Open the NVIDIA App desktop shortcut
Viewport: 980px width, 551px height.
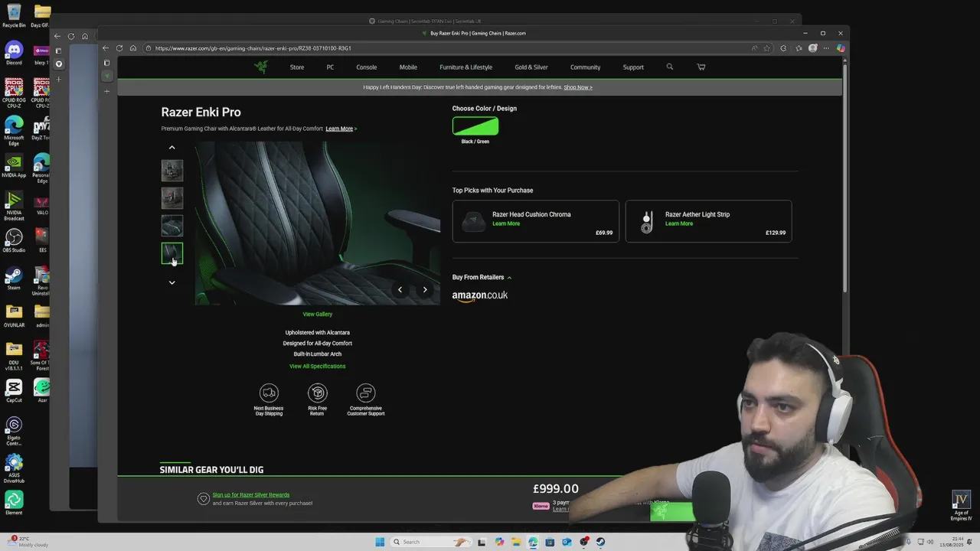14,165
